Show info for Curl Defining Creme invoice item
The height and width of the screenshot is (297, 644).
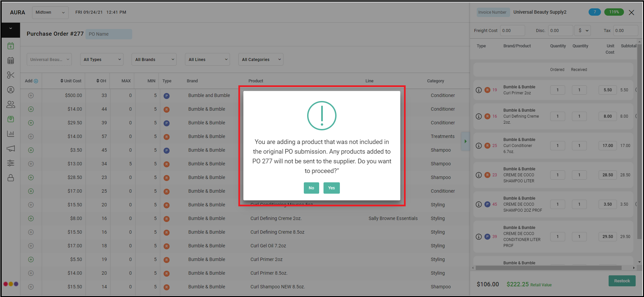pyautogui.click(x=478, y=116)
